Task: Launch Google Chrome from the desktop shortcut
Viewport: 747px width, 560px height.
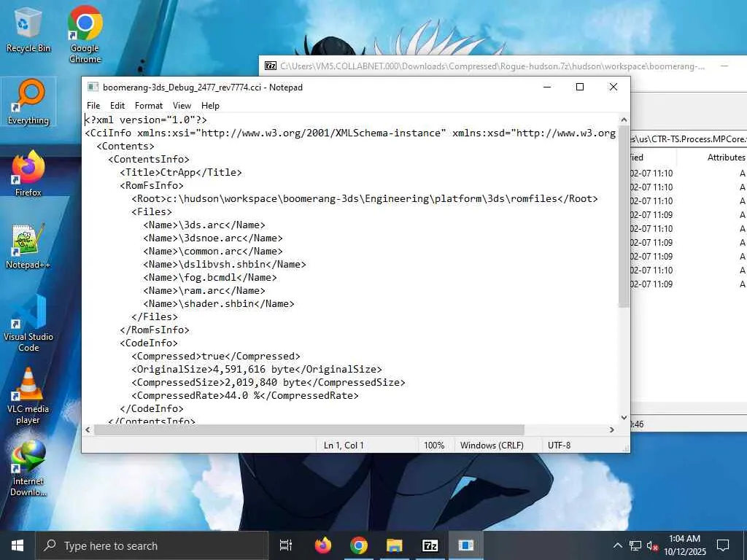Action: click(85, 34)
